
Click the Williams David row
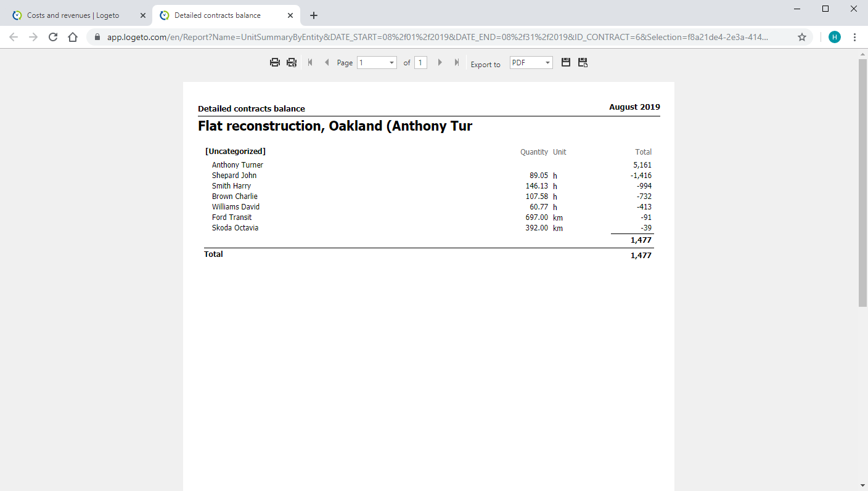click(428, 207)
